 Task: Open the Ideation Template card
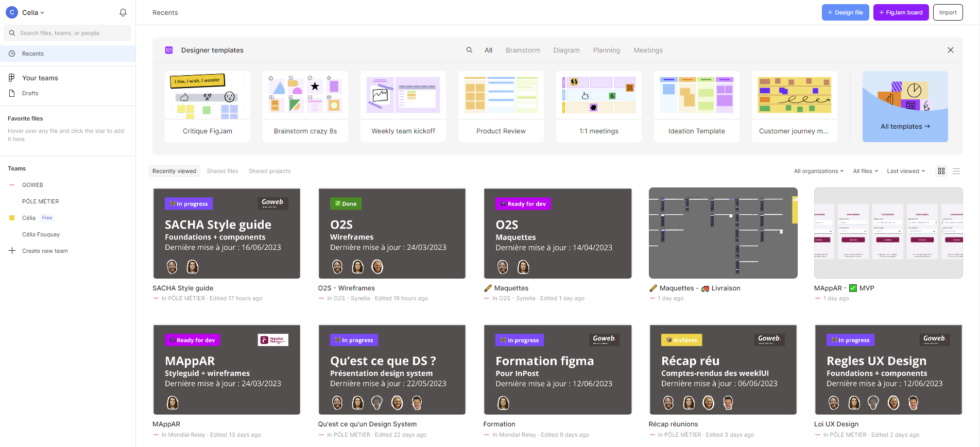pos(697,107)
